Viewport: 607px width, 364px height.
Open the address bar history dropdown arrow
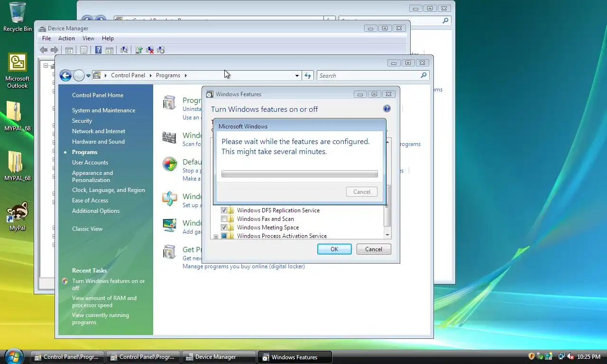pyautogui.click(x=297, y=75)
